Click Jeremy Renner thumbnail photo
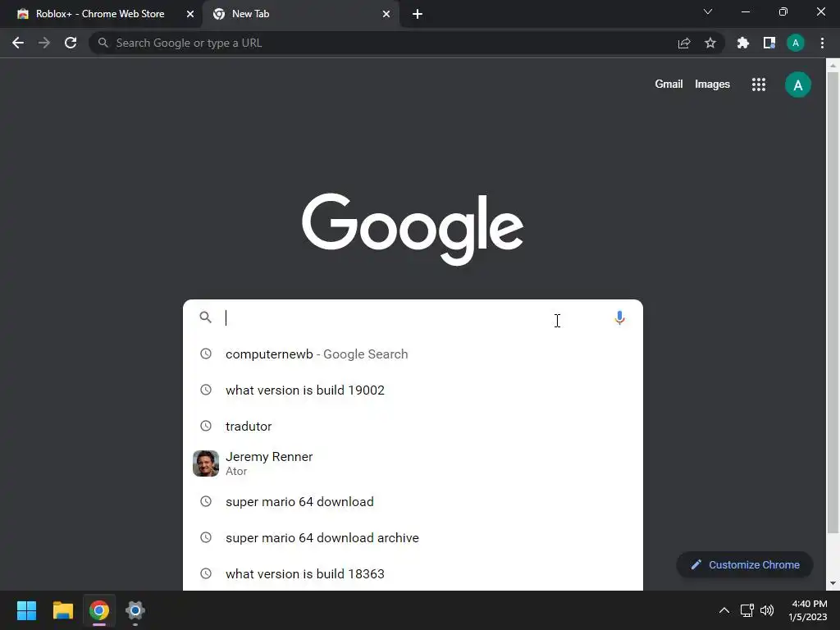 click(x=206, y=463)
